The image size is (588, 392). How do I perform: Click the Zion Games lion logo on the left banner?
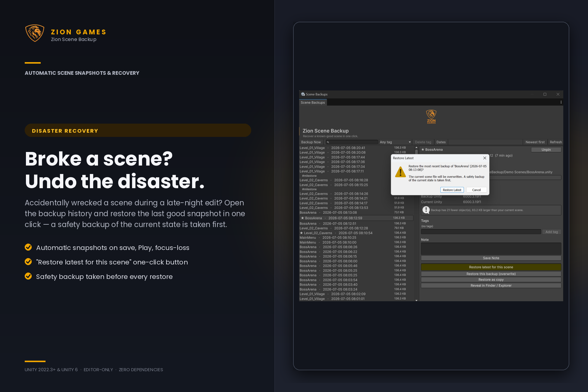point(35,33)
